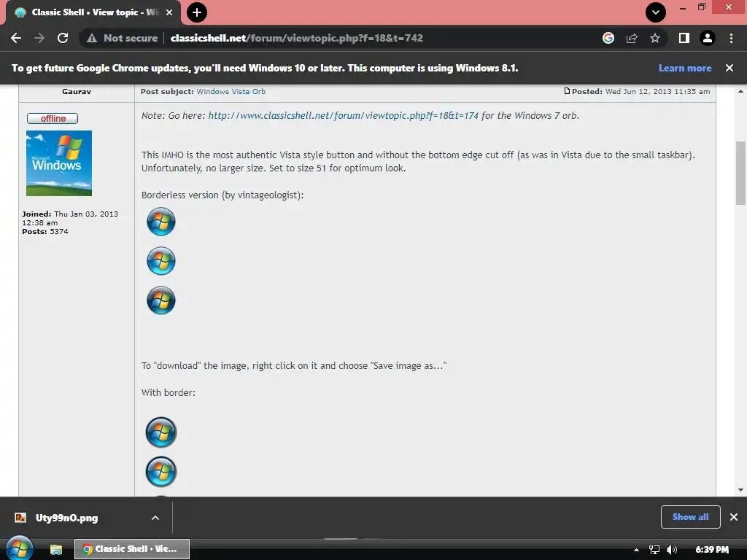This screenshot has width=747, height=560.
Task: Open File Explorer from the taskbar
Action: pos(56,549)
